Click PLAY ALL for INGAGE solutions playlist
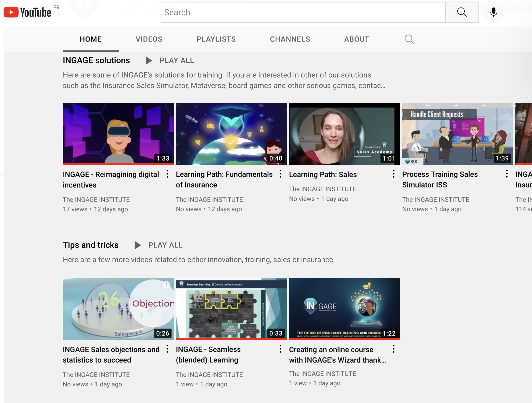Viewport: 532px width, 403px height. 177,60
